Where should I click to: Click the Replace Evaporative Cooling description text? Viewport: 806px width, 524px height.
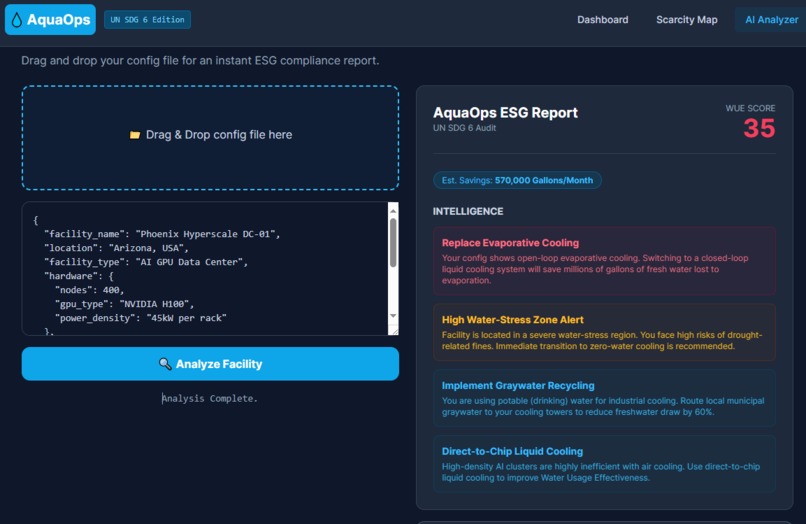(595, 269)
